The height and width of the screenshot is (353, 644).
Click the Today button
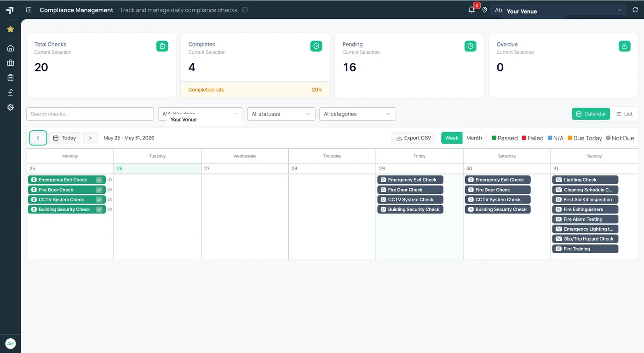point(64,138)
